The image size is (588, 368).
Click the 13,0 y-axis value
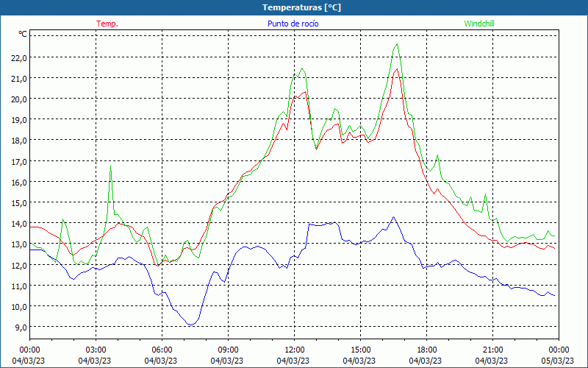click(20, 244)
